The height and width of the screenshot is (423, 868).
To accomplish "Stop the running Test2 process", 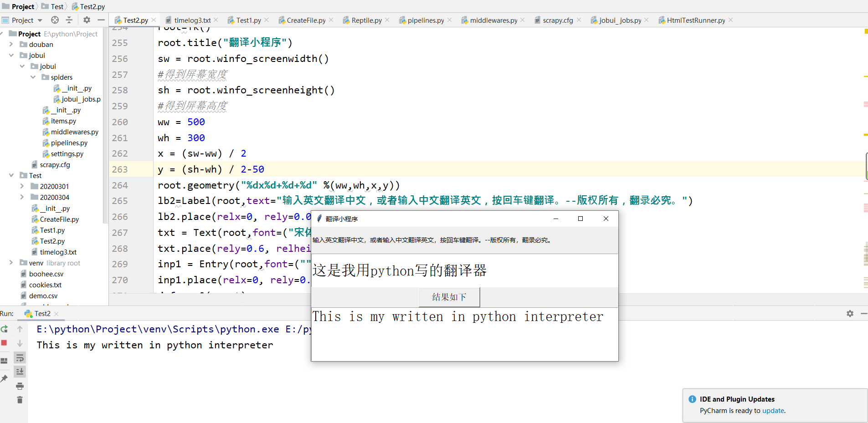I will 5,343.
